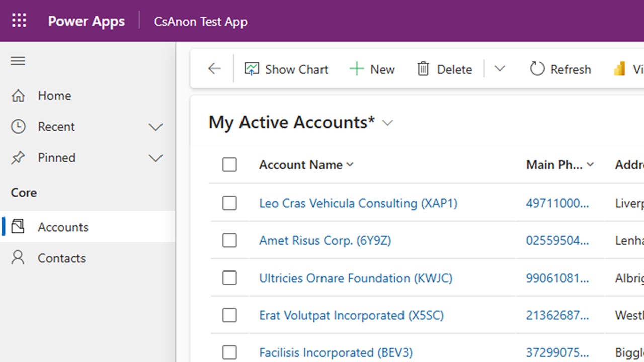644x362 pixels.
Task: Click the Contacts person icon
Action: (x=18, y=258)
